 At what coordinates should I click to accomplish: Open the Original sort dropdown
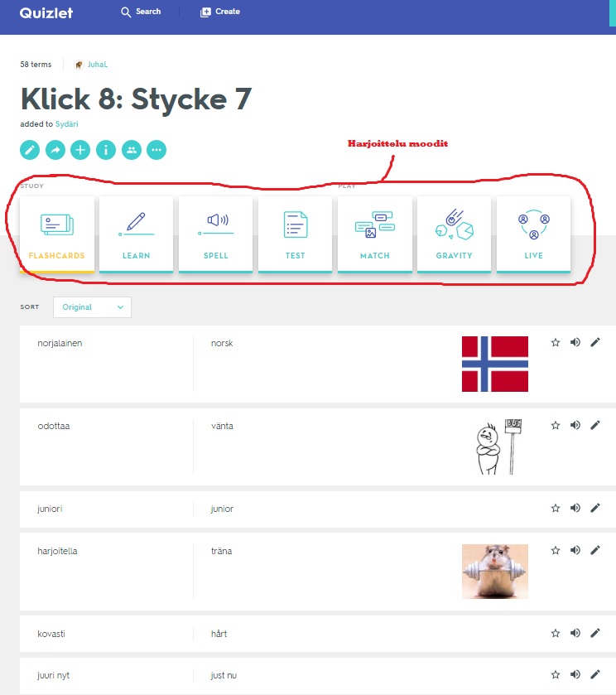[x=92, y=307]
